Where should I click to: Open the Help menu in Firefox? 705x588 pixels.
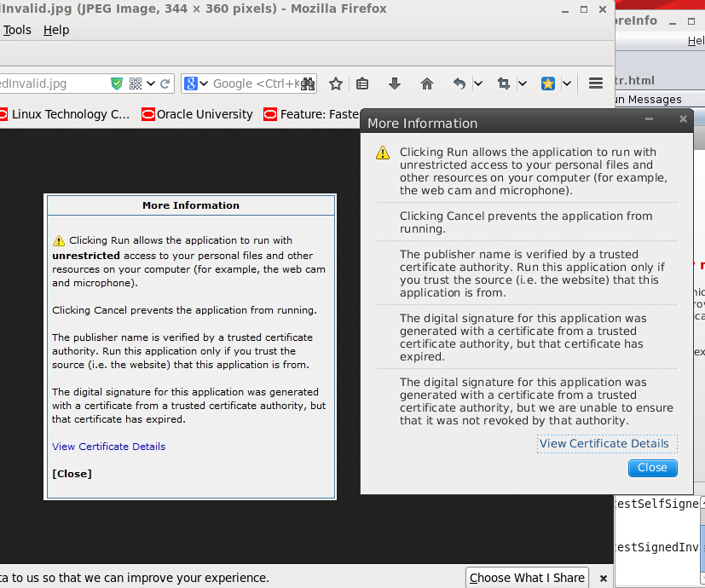point(56,30)
